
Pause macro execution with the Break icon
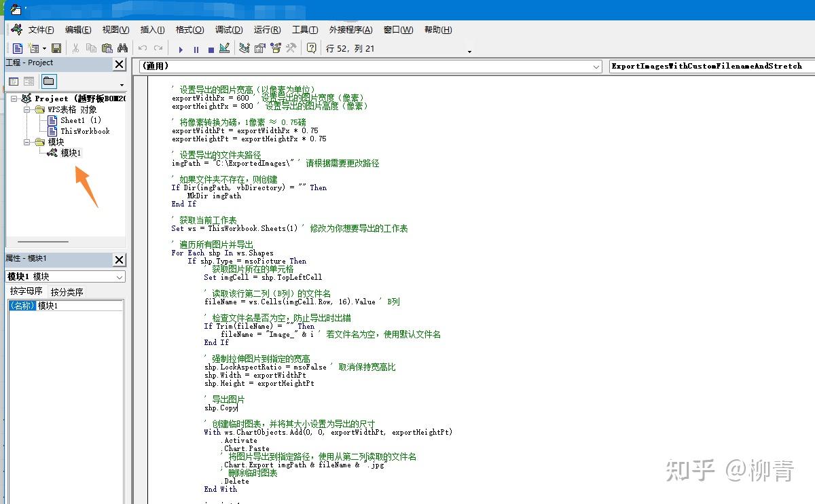(196, 48)
